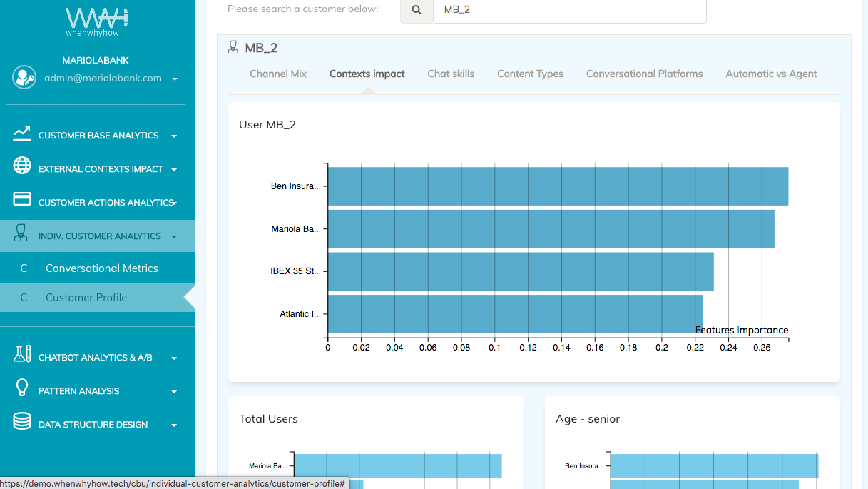Image resolution: width=868 pixels, height=489 pixels.
Task: Click the Customer Base Analytics chart icon
Action: pos(22,133)
